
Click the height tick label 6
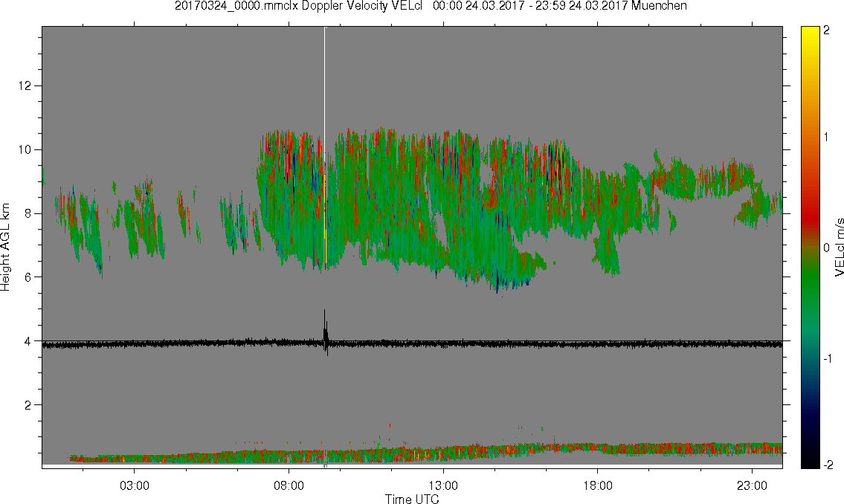point(28,277)
